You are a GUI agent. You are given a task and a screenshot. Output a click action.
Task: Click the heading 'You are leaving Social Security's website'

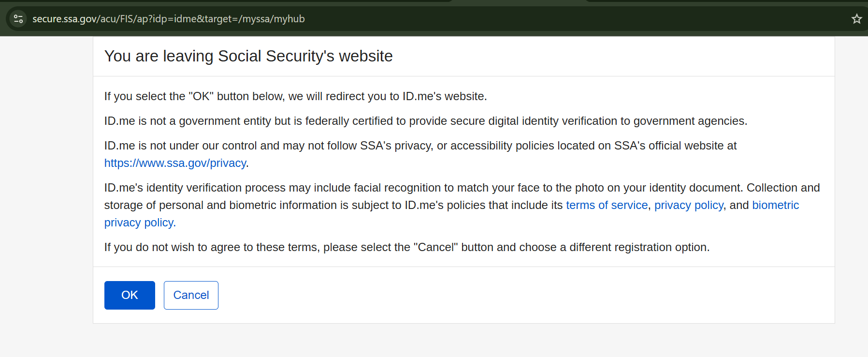click(x=248, y=56)
